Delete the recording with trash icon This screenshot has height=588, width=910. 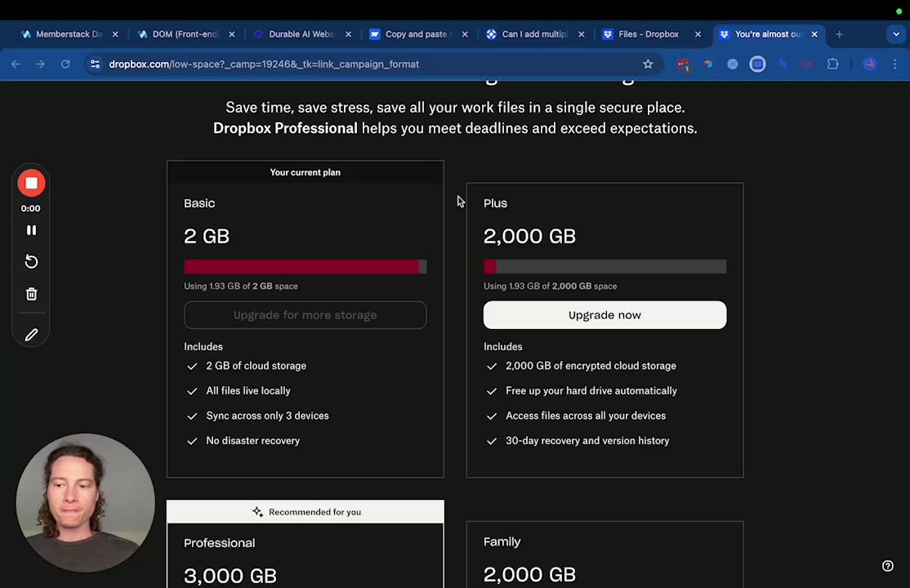tap(31, 294)
